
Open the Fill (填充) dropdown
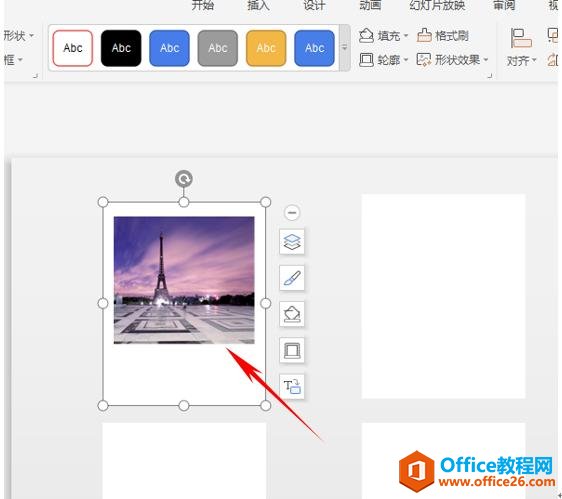(x=384, y=35)
